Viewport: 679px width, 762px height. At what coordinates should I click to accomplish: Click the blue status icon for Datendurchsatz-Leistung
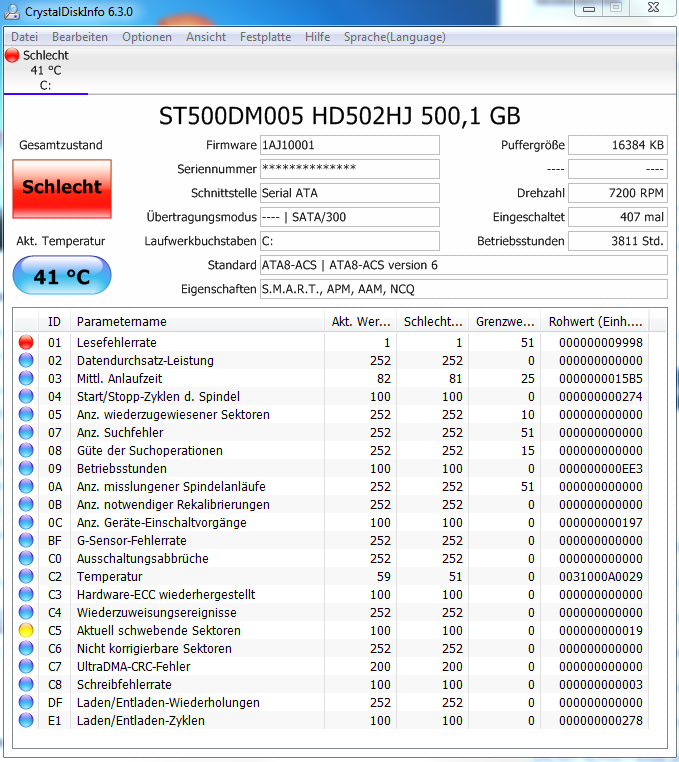(26, 360)
